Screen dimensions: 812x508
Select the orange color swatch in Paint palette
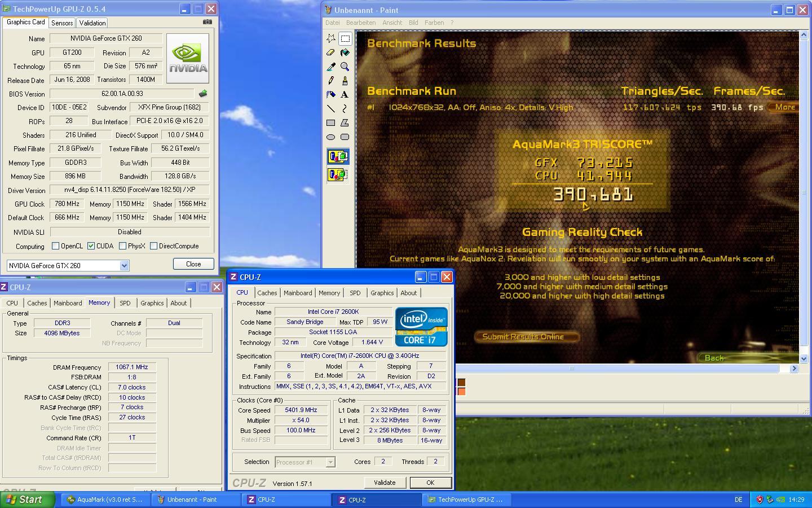(x=461, y=392)
